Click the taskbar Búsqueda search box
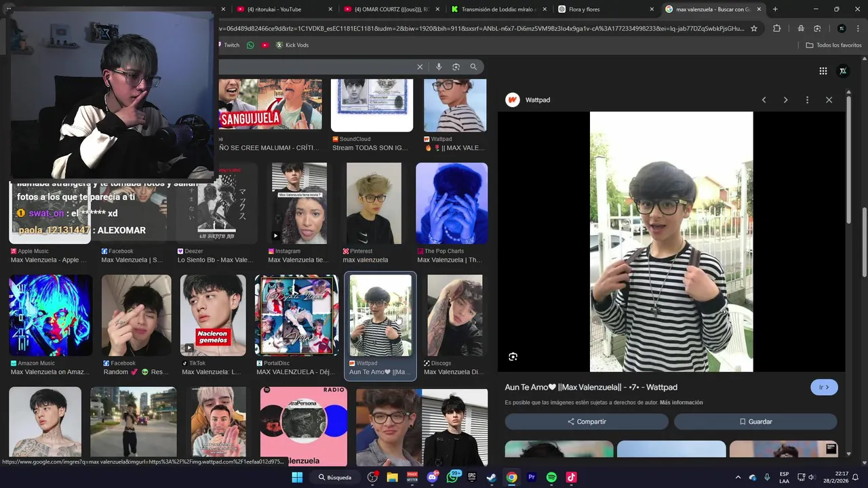 [335, 477]
